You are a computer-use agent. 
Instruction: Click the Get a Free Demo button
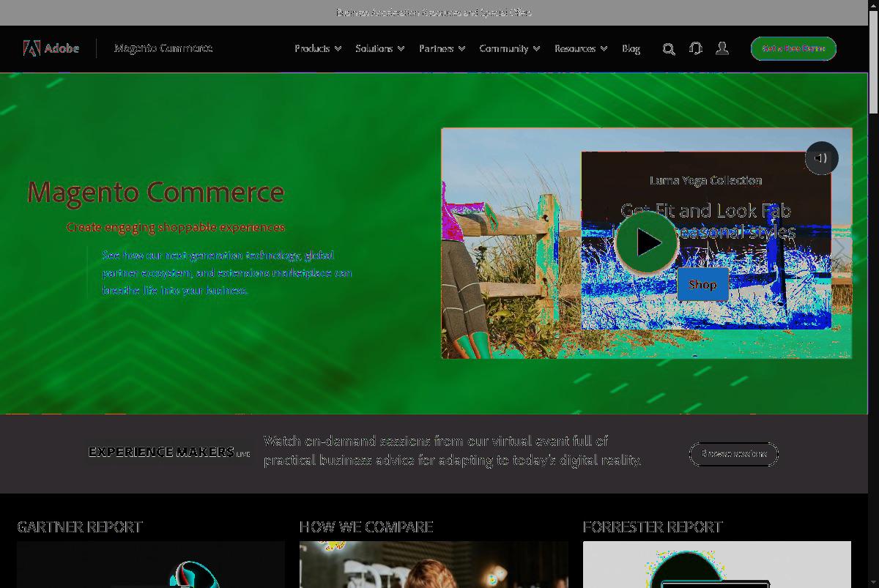click(793, 48)
